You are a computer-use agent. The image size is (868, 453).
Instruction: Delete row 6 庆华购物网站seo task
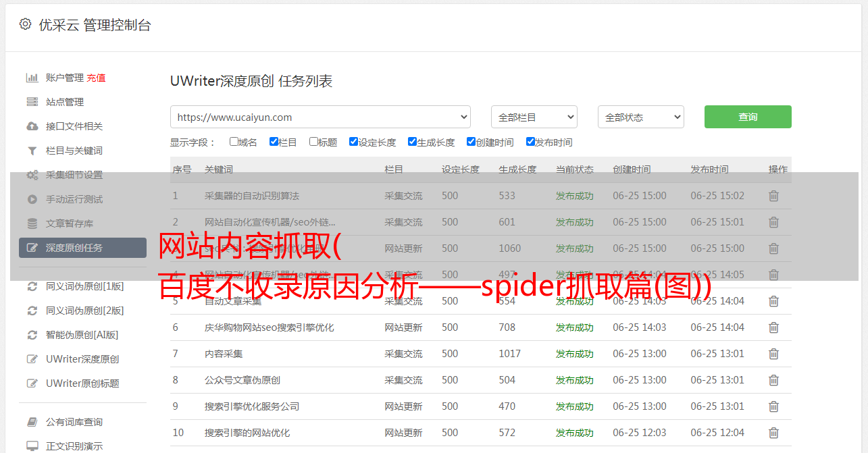tap(774, 327)
